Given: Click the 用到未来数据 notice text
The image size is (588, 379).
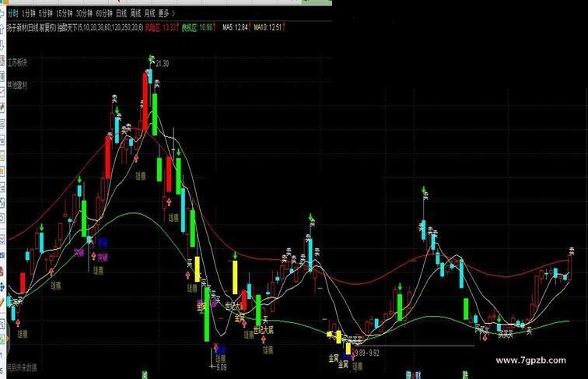Looking at the screenshot, I should pos(22,367).
